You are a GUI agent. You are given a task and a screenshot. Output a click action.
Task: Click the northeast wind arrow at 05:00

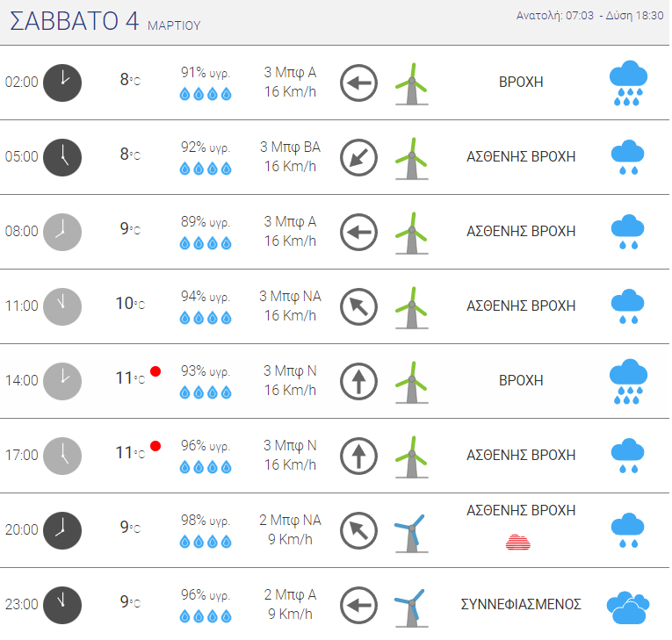(358, 158)
